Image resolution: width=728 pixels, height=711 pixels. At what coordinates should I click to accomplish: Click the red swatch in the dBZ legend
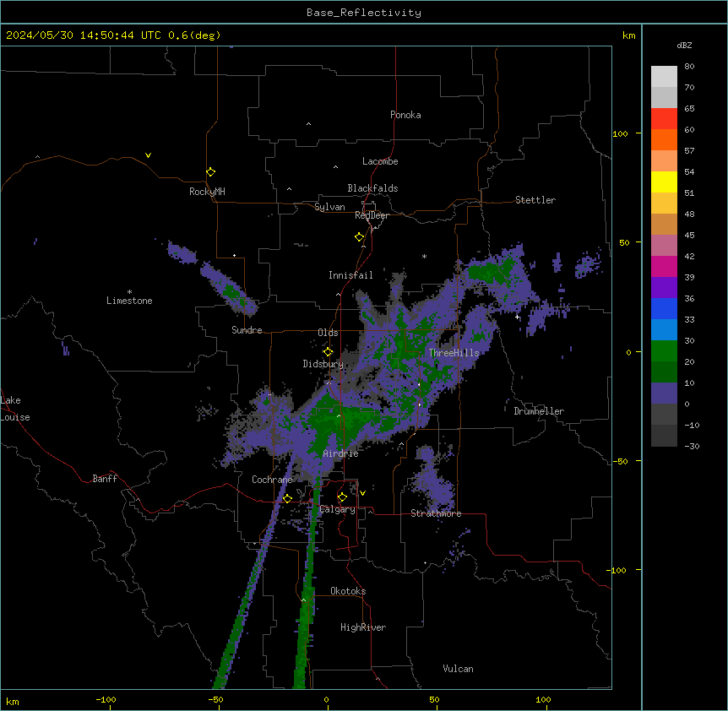[x=664, y=119]
